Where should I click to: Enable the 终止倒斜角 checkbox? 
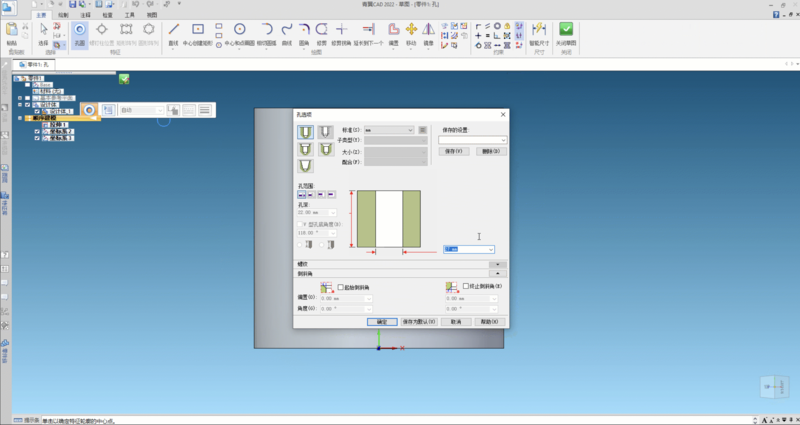[x=466, y=286]
